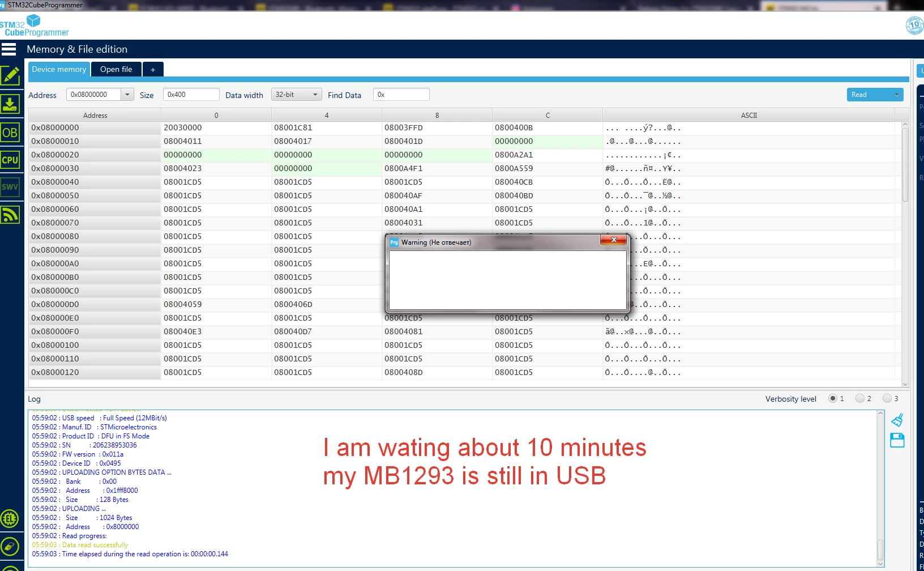Screen dimensions: 924x571
Task: Open the Data width dropdown
Action: point(297,95)
